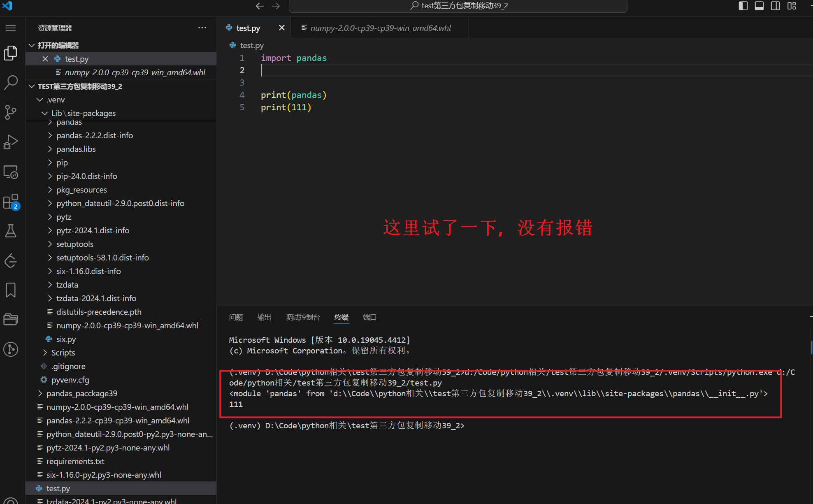
Task: Open the .gitignore file
Action: [121, 366]
